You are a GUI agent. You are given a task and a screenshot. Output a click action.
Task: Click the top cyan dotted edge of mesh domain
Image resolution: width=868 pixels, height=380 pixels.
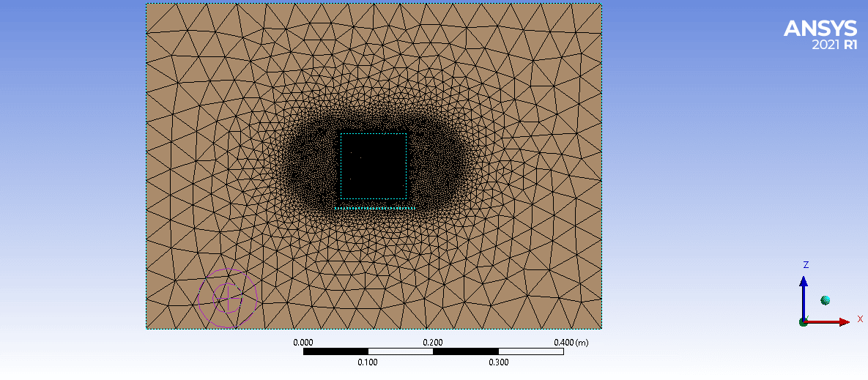[x=374, y=4]
